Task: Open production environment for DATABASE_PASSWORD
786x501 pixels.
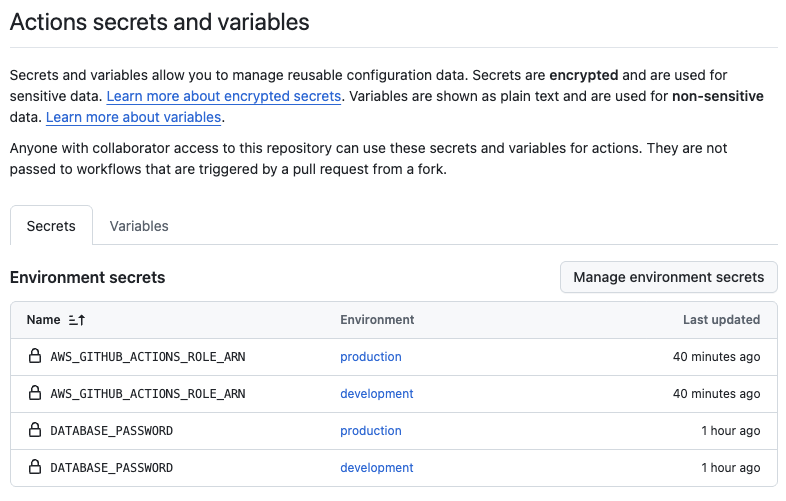Action: pyautogui.click(x=370, y=431)
